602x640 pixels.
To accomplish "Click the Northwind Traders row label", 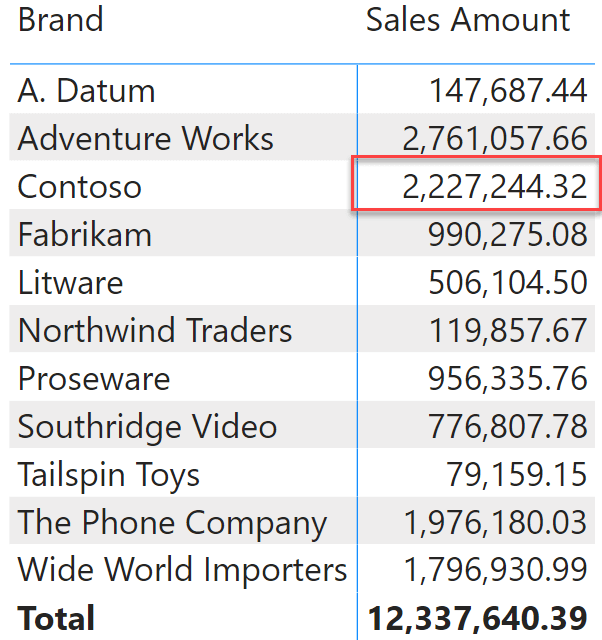I will 155,330.
